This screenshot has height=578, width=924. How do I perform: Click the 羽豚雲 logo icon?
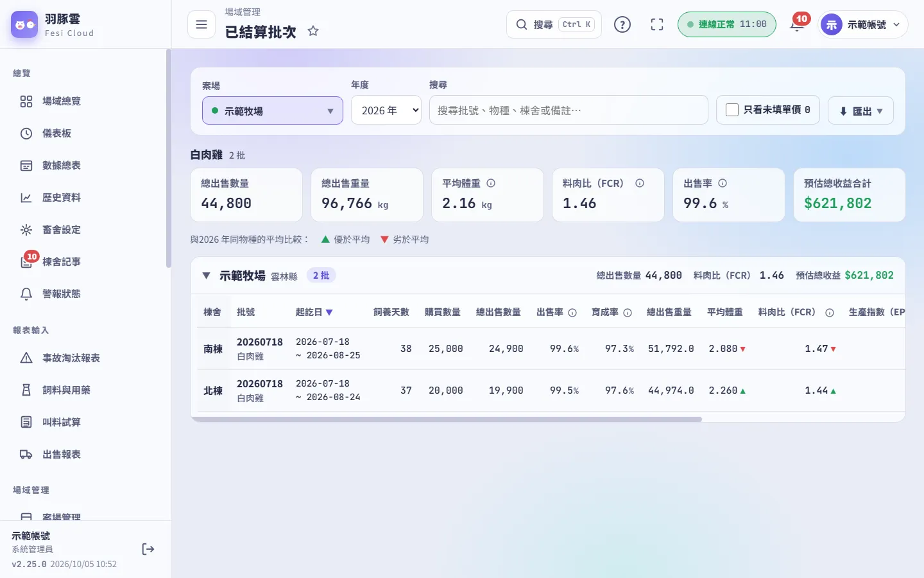[x=24, y=24]
